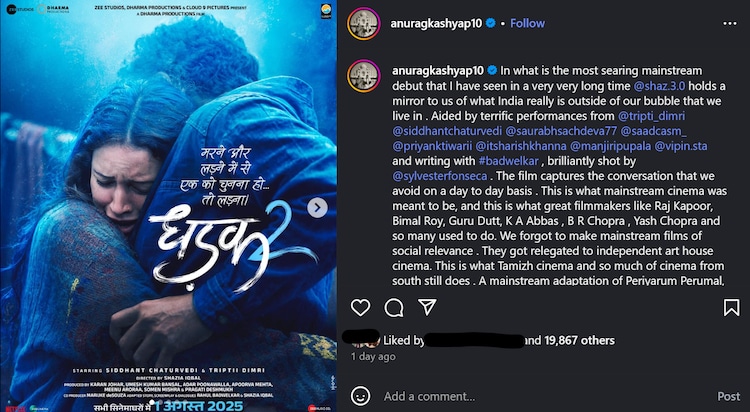The image size is (750, 412).
Task: Open the Dhadak 2 poster image
Action: pyautogui.click(x=168, y=206)
